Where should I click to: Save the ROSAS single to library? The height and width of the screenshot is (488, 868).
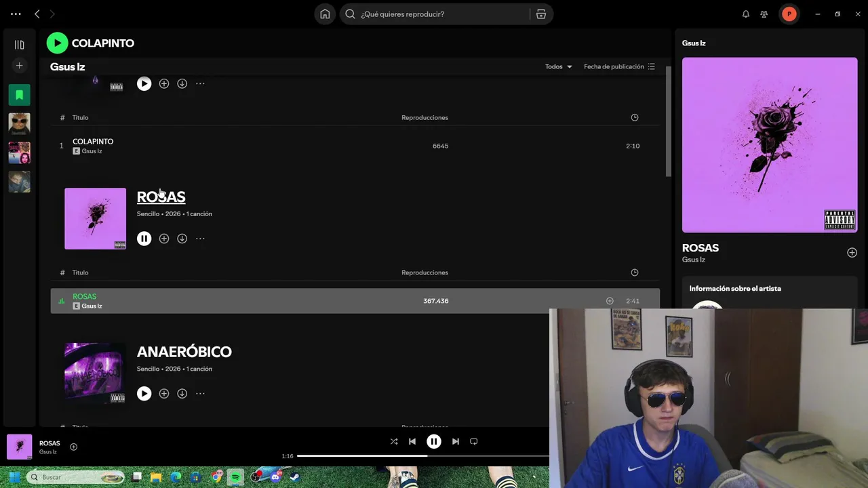(x=164, y=239)
